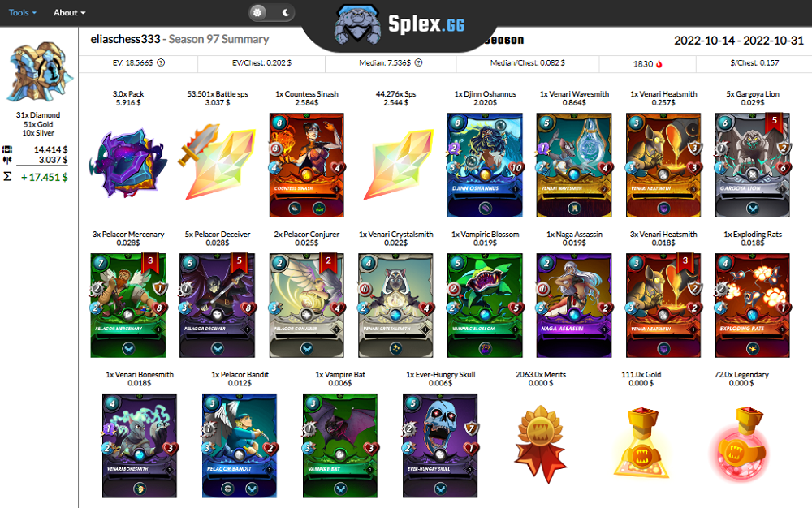Viewport: 812px width, 508px height.
Task: Select the Djinn Oshannus card
Action: 485,165
